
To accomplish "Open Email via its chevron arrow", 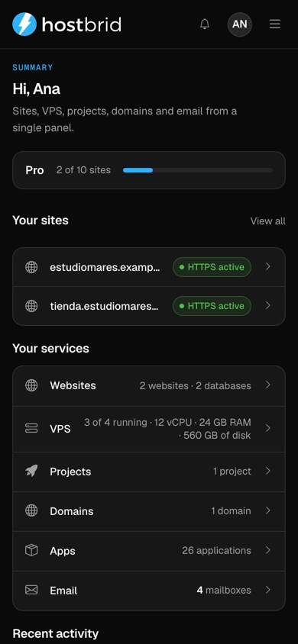I will [268, 590].
